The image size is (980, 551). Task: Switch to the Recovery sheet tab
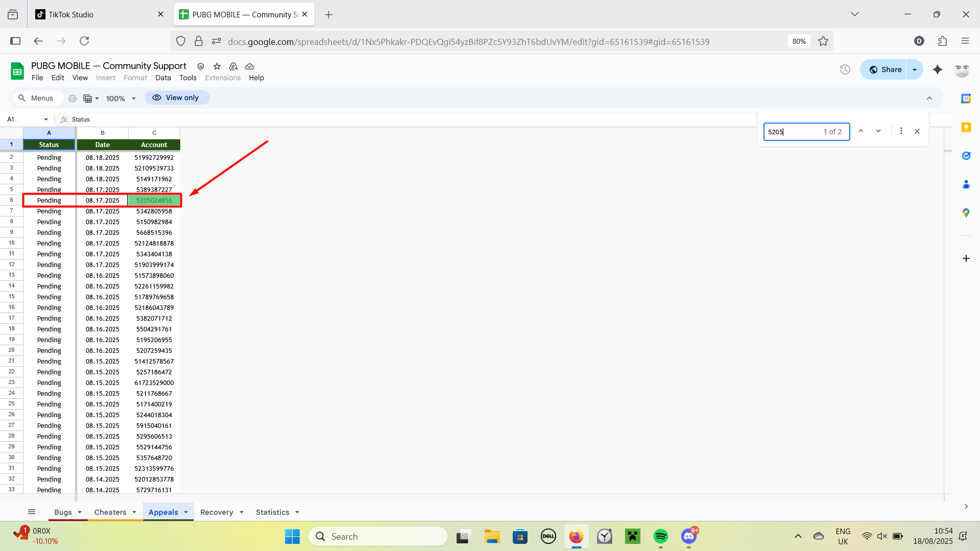[x=217, y=512]
